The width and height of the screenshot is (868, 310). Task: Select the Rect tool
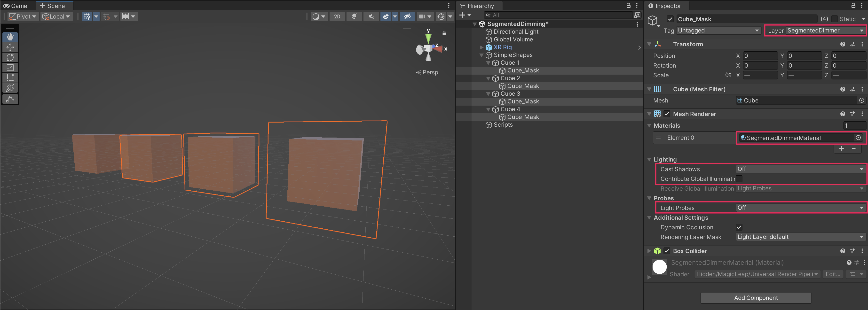pos(10,78)
